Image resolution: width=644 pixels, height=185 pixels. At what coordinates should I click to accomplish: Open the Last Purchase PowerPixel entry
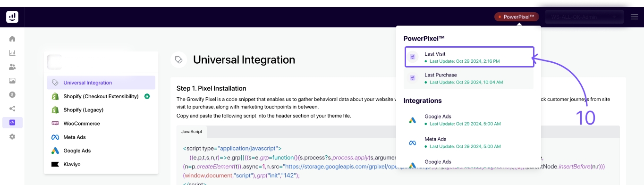pos(469,78)
